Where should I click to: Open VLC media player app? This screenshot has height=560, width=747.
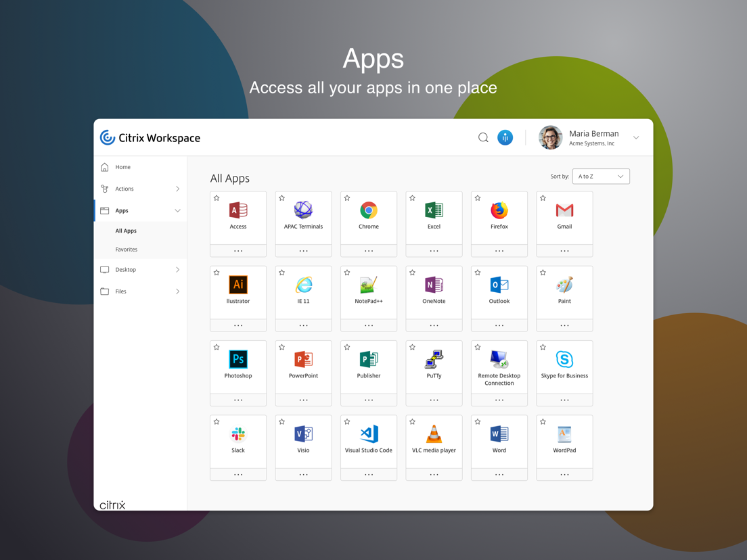[x=434, y=434]
